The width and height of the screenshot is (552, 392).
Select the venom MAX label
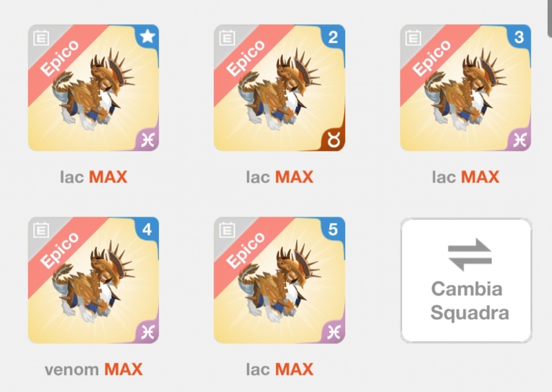coord(94,369)
